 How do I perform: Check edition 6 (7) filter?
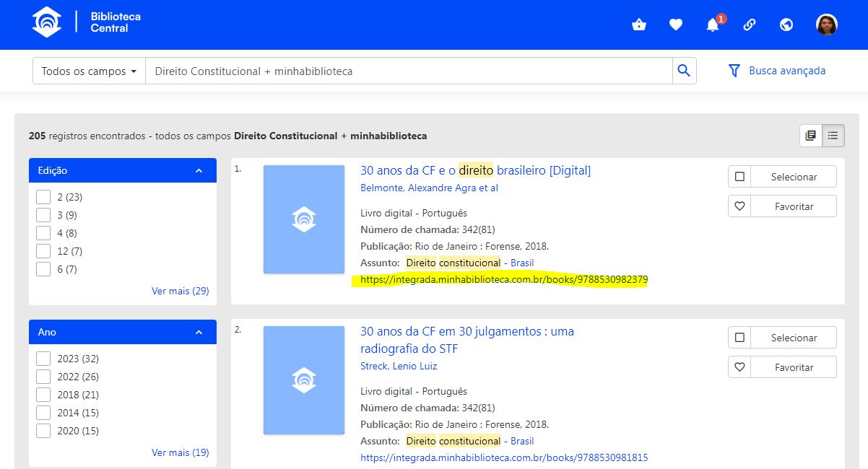pos(43,269)
